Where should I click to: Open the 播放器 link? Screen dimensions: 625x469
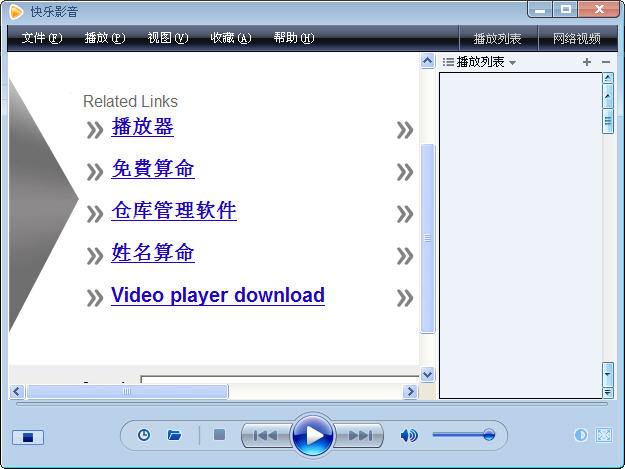(x=143, y=127)
